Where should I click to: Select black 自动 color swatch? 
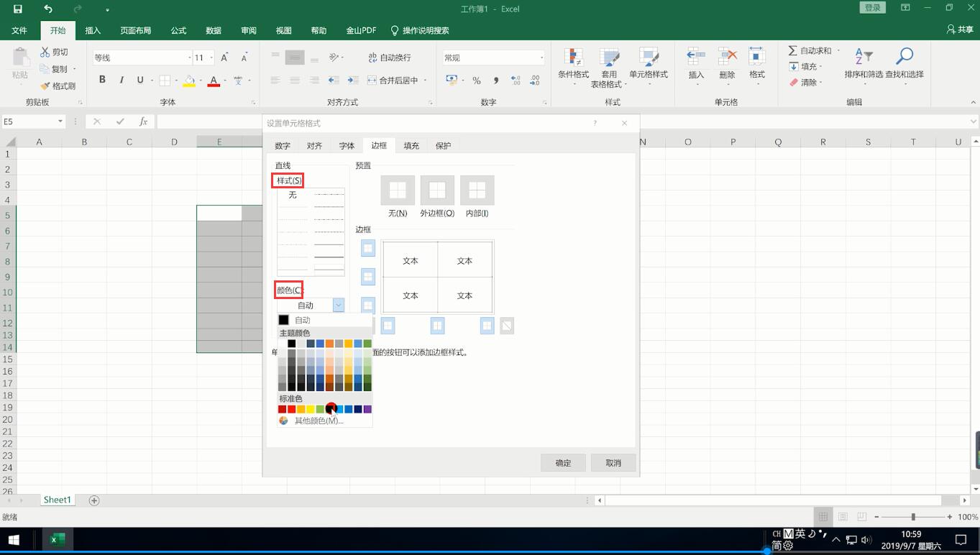tap(283, 320)
